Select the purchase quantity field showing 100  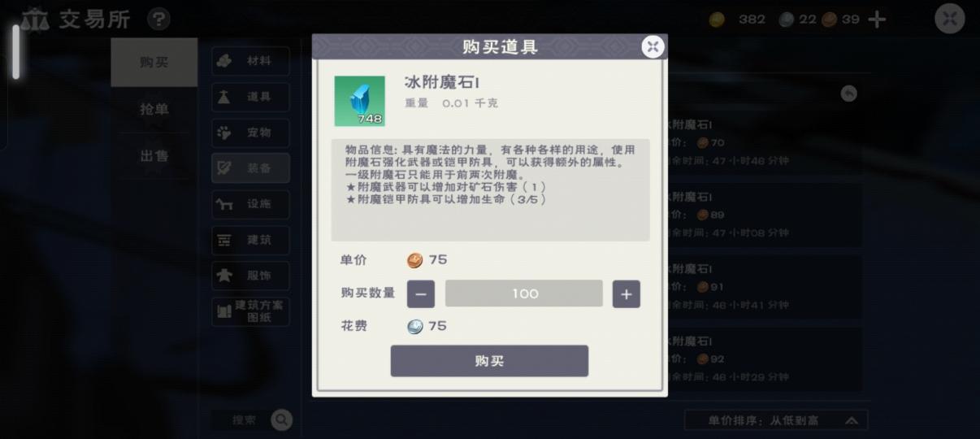point(524,293)
